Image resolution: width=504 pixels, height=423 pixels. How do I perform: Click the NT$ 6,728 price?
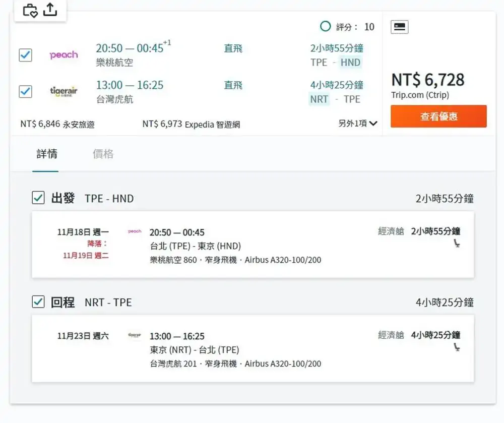coord(428,80)
